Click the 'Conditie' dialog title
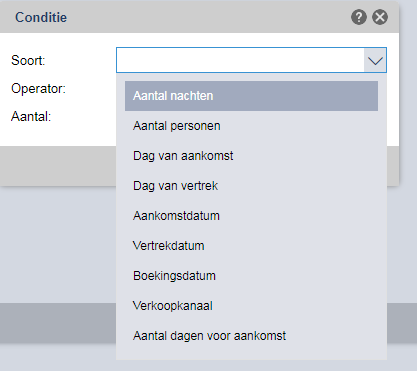This screenshot has height=371, width=417. [41, 17]
